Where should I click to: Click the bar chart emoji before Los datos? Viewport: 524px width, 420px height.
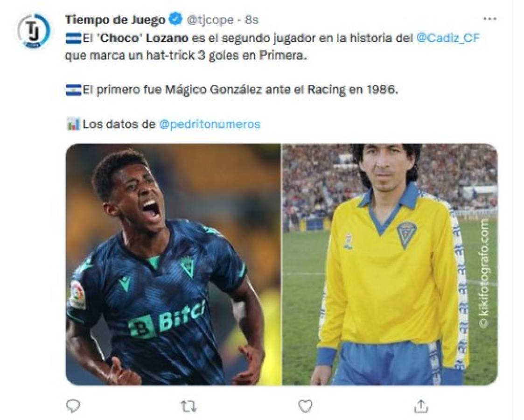(x=73, y=124)
